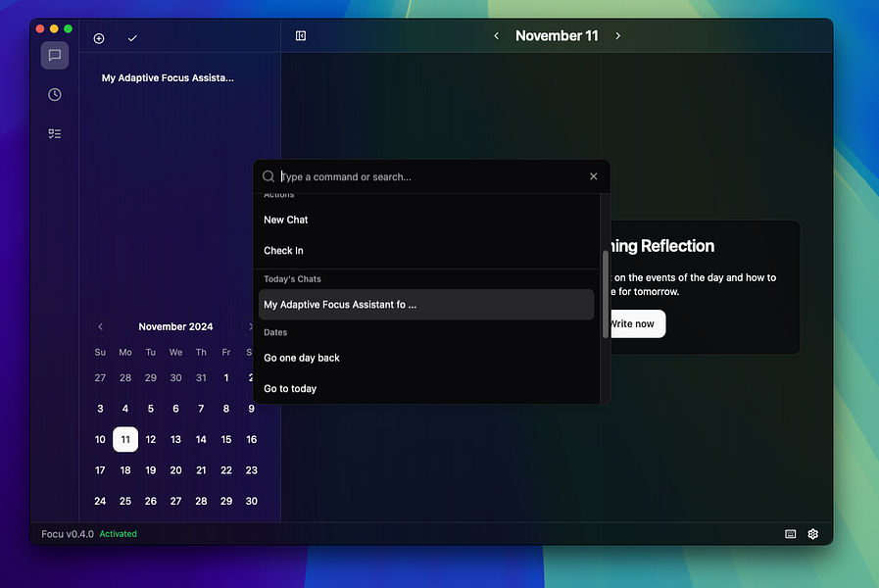Select November 28 in the calendar
This screenshot has width=879, height=588.
tap(201, 501)
